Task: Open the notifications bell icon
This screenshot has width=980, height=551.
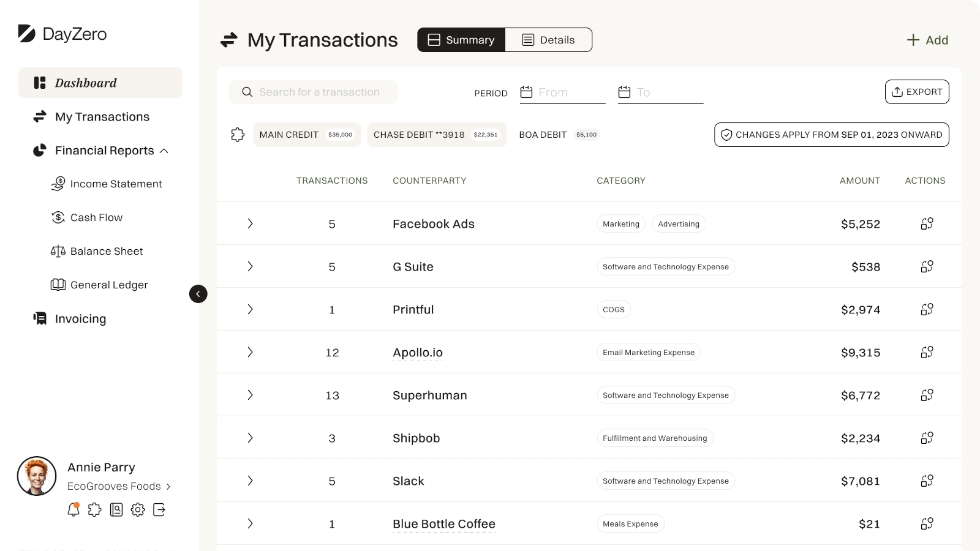Action: tap(73, 509)
